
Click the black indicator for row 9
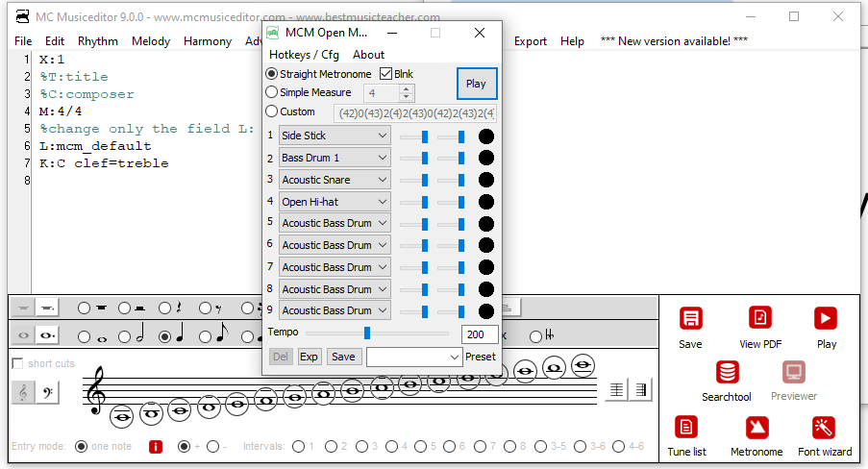click(x=486, y=311)
